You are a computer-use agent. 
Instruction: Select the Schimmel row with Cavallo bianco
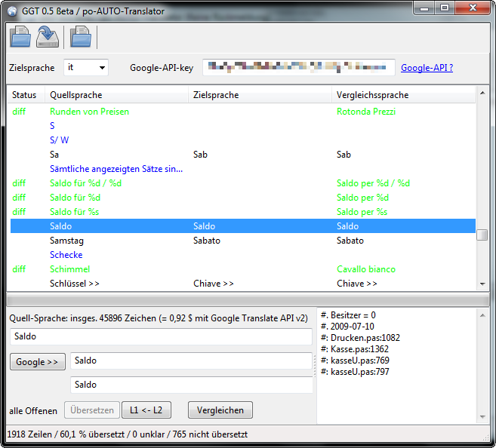(69, 269)
